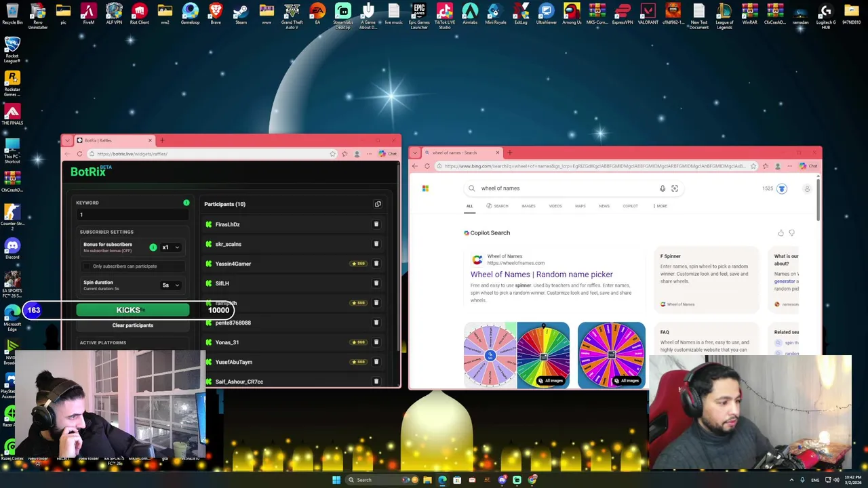Open spin duration 5s dropdown
This screenshot has height=488, width=868.
point(171,285)
